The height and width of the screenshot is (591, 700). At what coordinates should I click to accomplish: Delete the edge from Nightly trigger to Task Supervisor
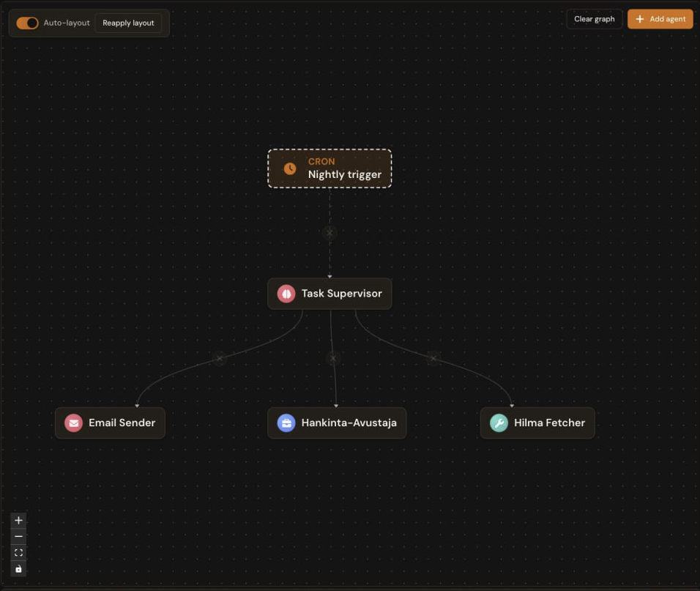pyautogui.click(x=329, y=233)
